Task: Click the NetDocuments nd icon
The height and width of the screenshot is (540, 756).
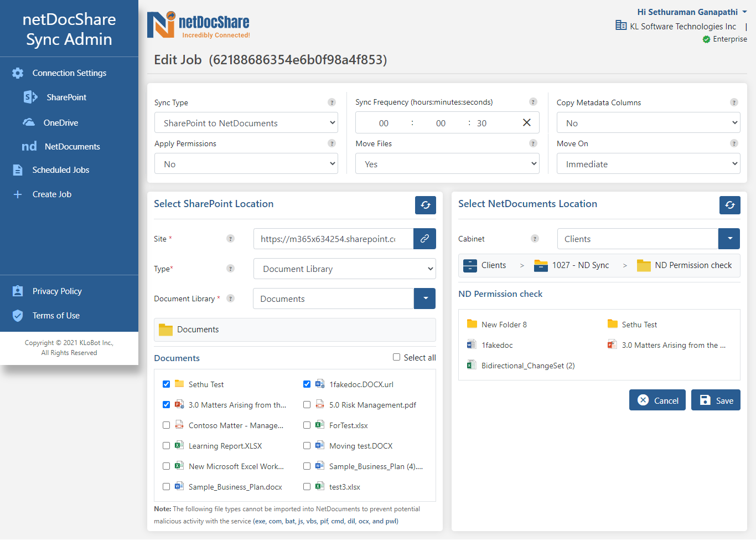Action: (x=29, y=146)
